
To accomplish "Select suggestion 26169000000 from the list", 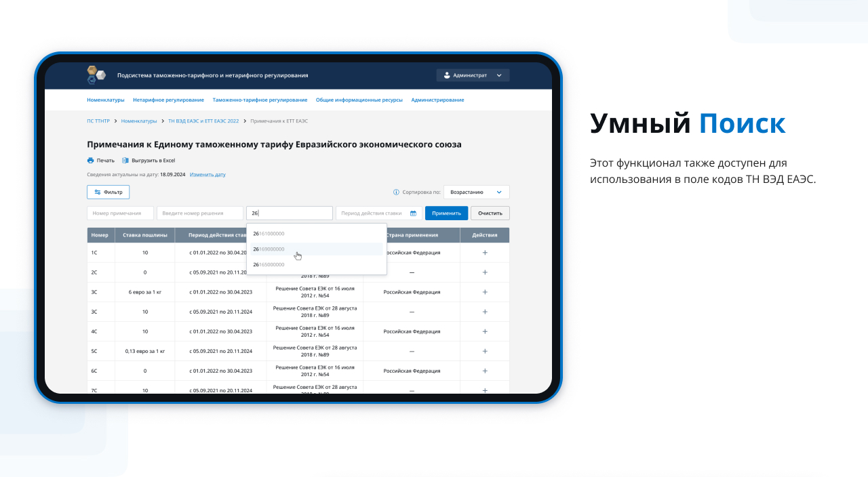I will coord(269,249).
